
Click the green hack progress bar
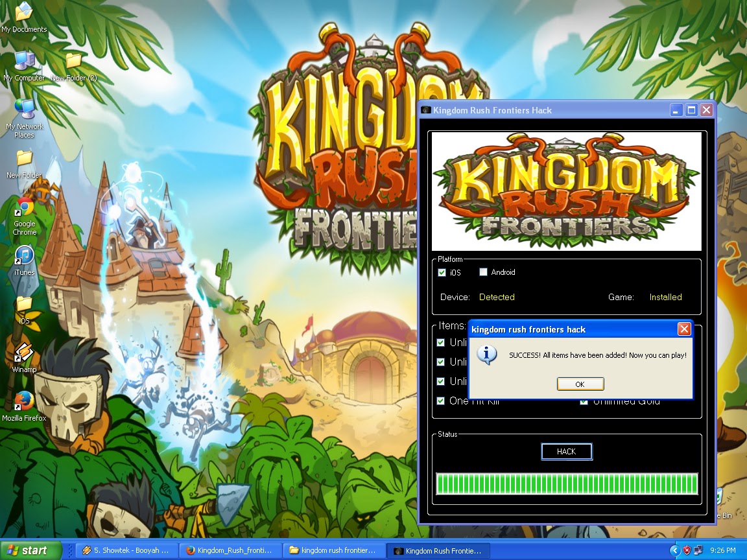(x=567, y=484)
